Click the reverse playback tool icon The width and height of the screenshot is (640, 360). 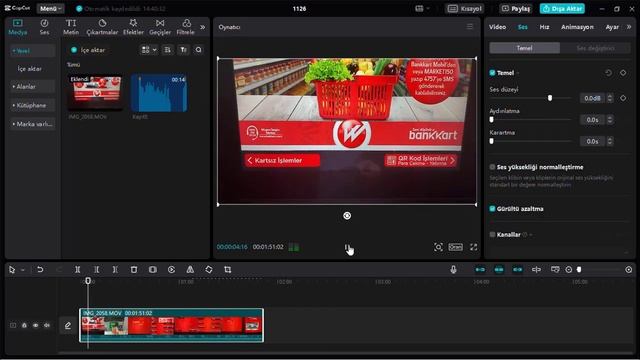point(171,269)
